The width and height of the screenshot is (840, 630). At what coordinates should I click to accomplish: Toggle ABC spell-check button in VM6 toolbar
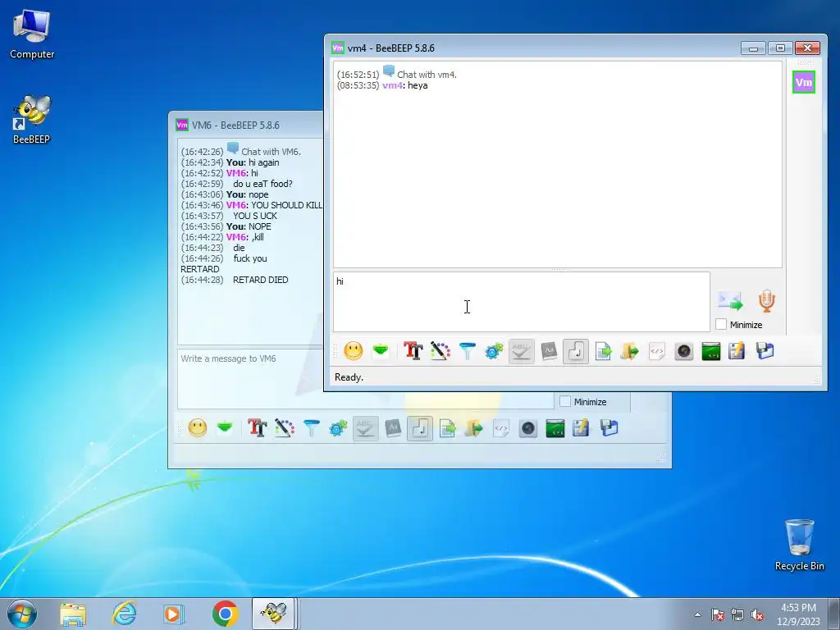[365, 428]
